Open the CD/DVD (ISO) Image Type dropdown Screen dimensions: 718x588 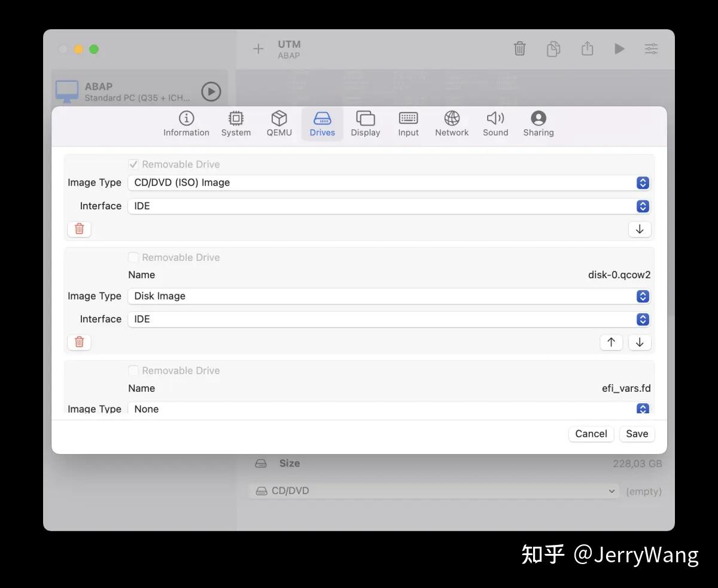tap(642, 182)
